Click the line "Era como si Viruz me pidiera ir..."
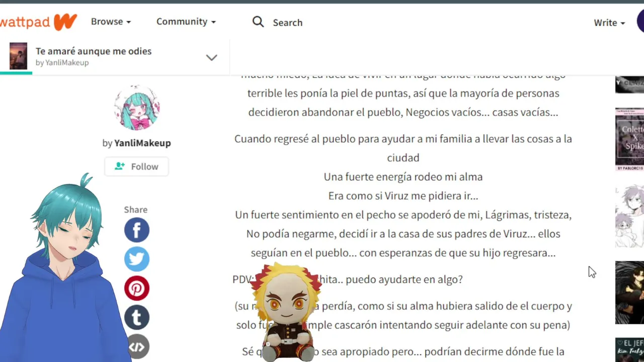The height and width of the screenshot is (362, 644). click(x=403, y=196)
